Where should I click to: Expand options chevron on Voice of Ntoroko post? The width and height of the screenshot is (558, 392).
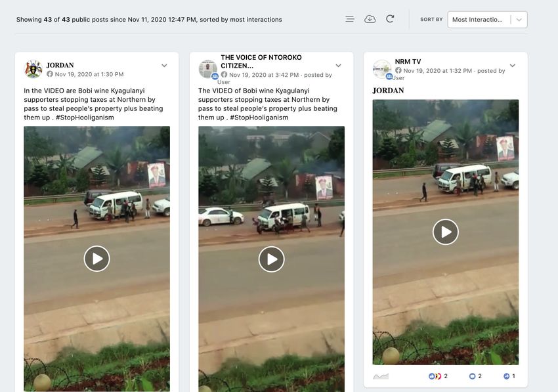pyautogui.click(x=339, y=66)
